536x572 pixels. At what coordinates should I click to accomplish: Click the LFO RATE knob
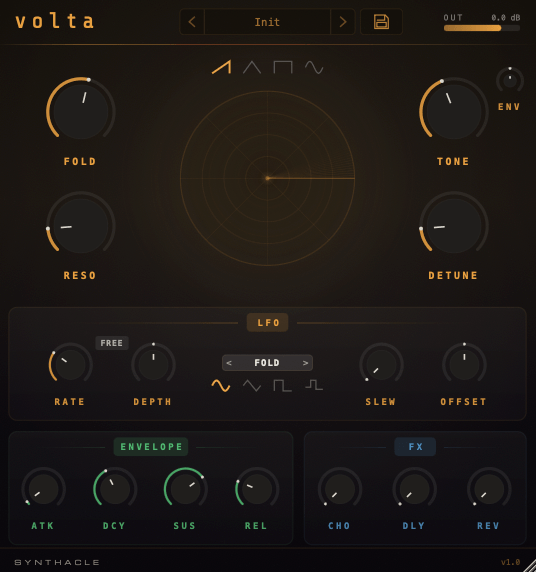(70, 364)
